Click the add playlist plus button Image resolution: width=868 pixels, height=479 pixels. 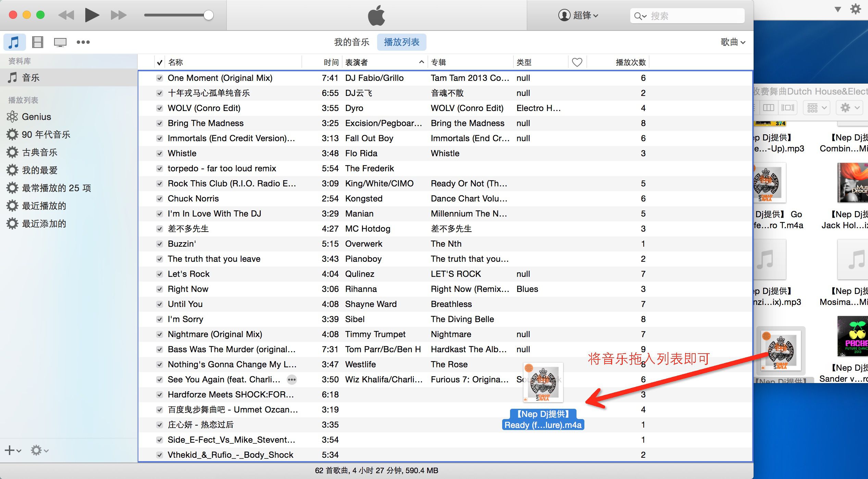[x=13, y=450]
